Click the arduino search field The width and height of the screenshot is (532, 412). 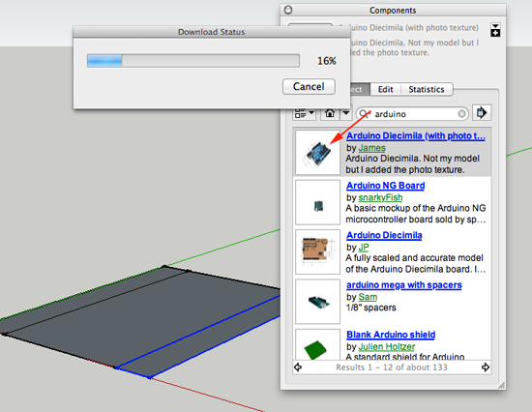click(412, 114)
